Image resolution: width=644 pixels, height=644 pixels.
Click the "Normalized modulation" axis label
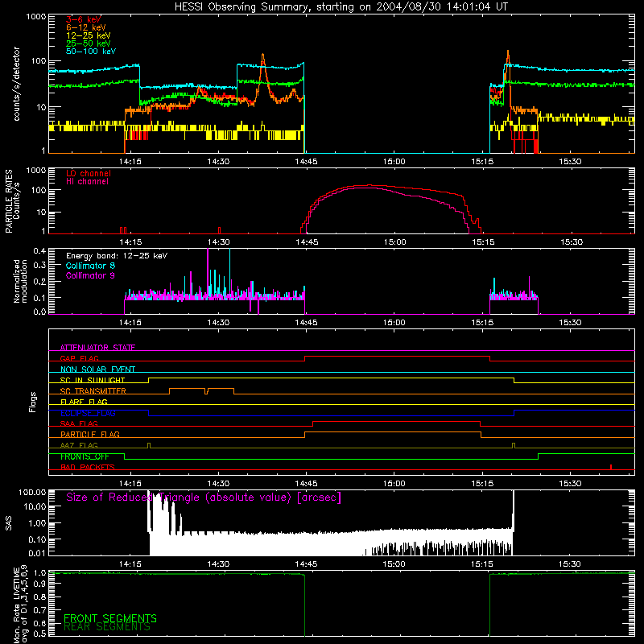click(x=20, y=281)
